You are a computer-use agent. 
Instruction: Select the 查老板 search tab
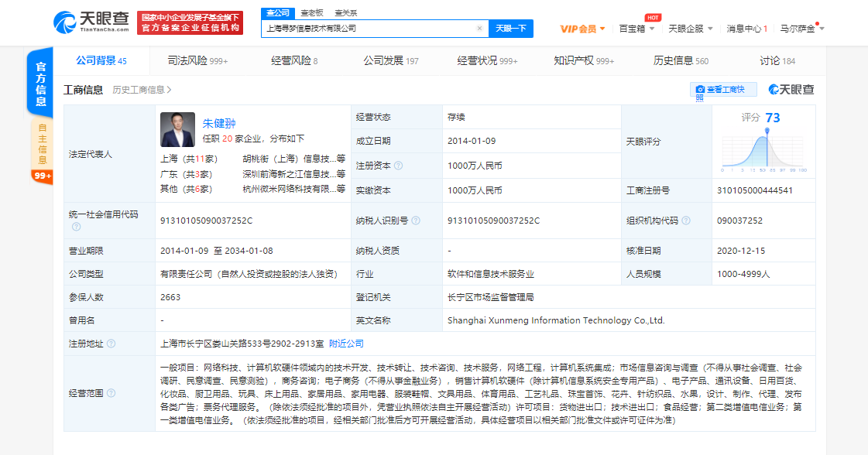pyautogui.click(x=312, y=12)
